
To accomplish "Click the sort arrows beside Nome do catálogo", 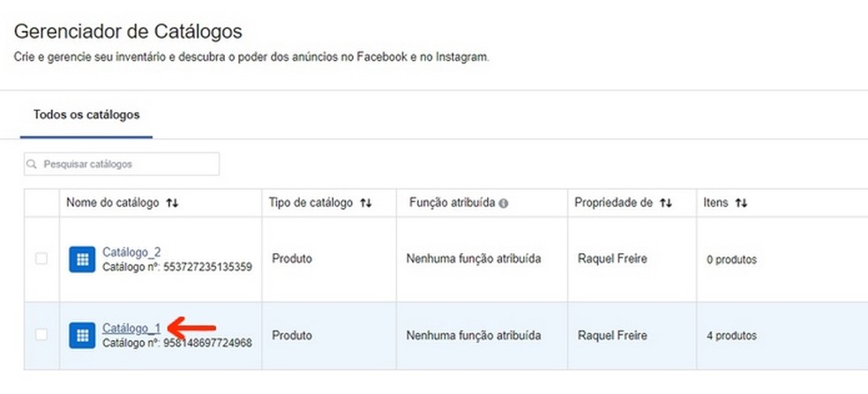I will pos(172,204).
